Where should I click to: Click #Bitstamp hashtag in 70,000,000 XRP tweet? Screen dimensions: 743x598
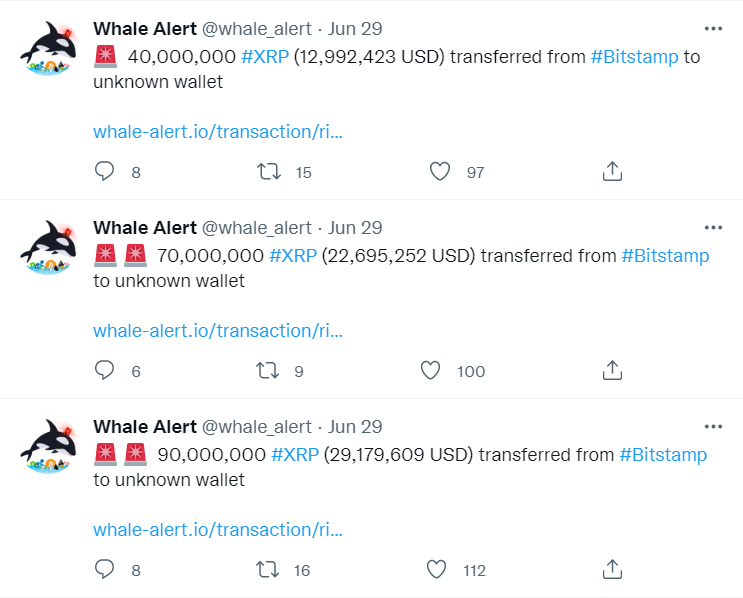click(665, 256)
